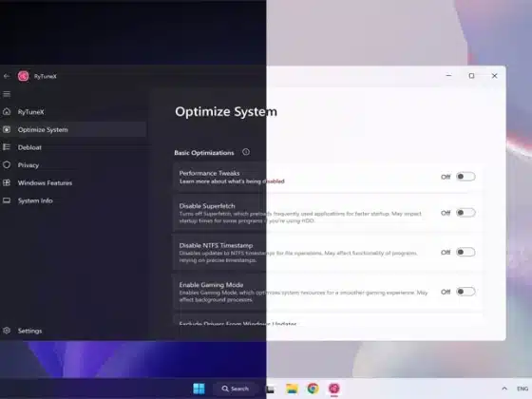Screen dimensions: 532x399
Task: Click the Privacy shield icon
Action: [7, 165]
